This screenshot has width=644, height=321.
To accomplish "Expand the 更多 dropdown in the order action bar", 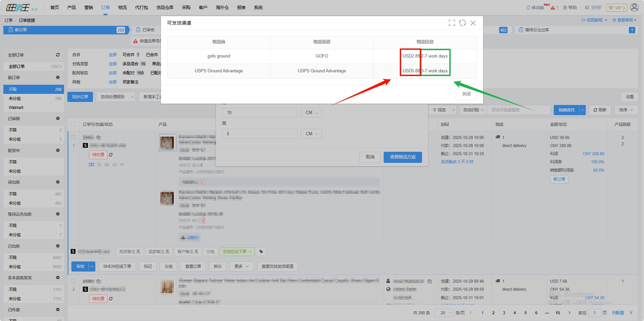I will pyautogui.click(x=241, y=266).
